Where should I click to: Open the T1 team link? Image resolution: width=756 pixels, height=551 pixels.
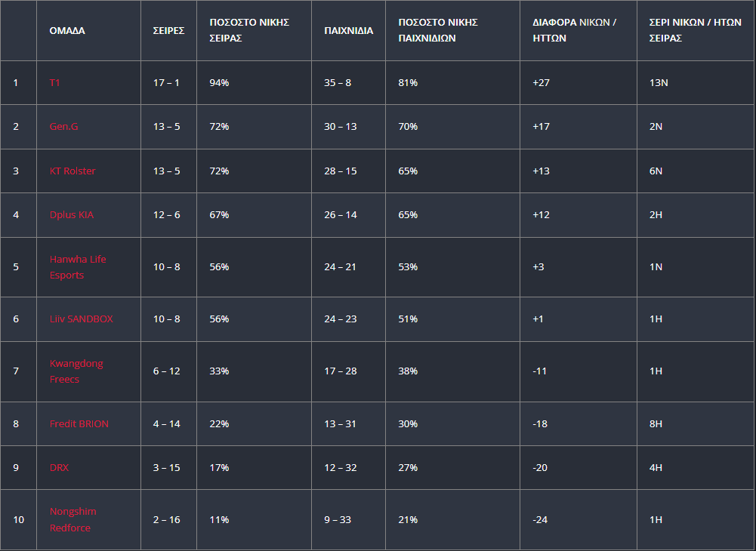coord(55,83)
